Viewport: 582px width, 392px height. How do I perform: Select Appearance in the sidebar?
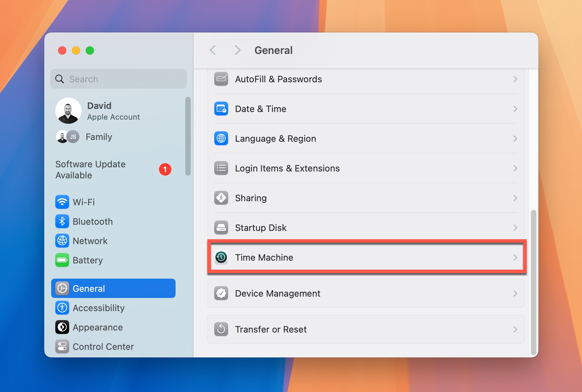point(113,327)
